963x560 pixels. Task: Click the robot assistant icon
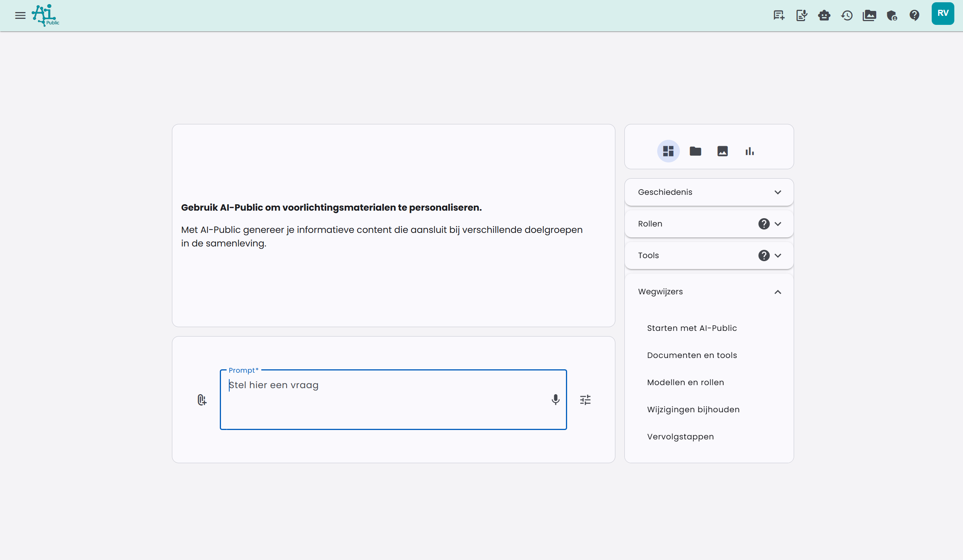click(x=824, y=16)
